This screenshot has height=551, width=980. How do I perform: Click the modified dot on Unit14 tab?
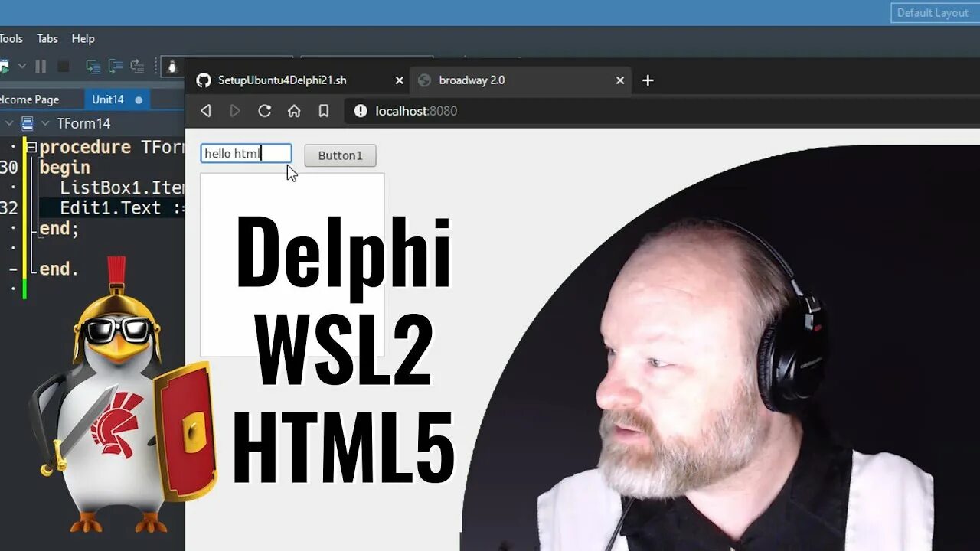click(139, 99)
